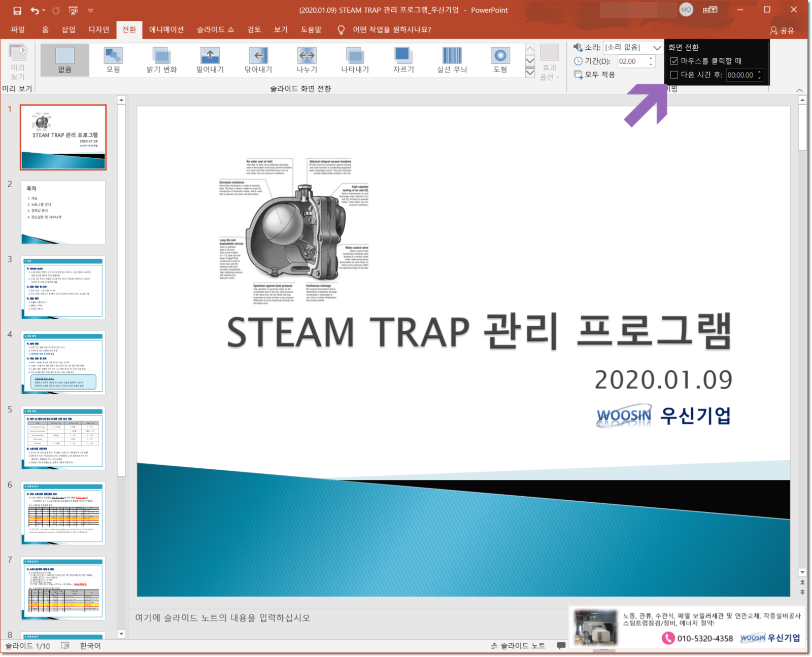
Task: Open the 파일 menu
Action: (18, 29)
